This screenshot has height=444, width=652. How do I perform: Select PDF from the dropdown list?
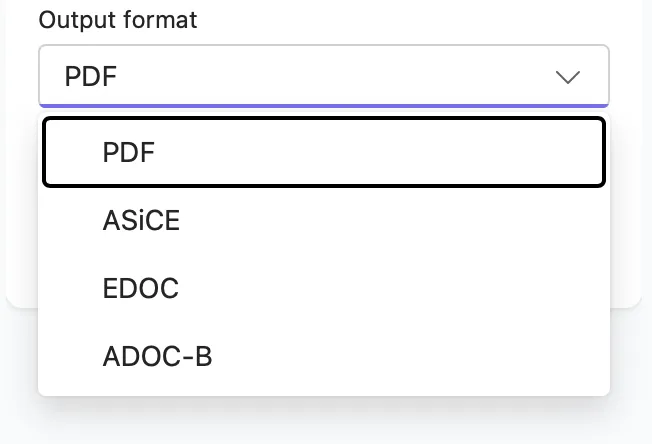click(323, 152)
